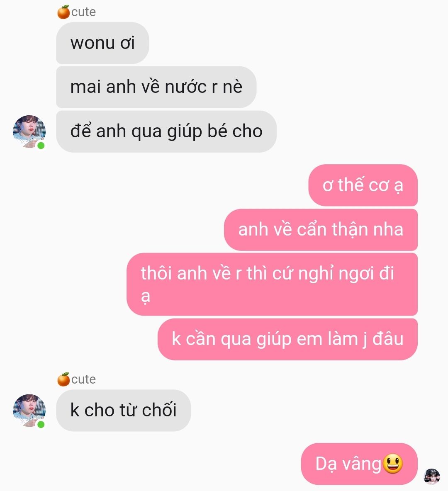
Task: Select the bubble 'k cần qua giúp em làm j đâu'
Action: coord(287,339)
